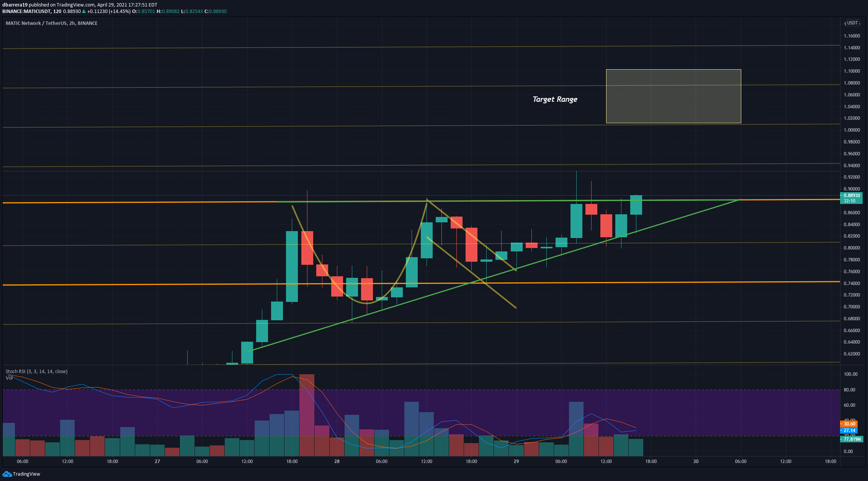Click the header close value C:0.88930

[216, 11]
